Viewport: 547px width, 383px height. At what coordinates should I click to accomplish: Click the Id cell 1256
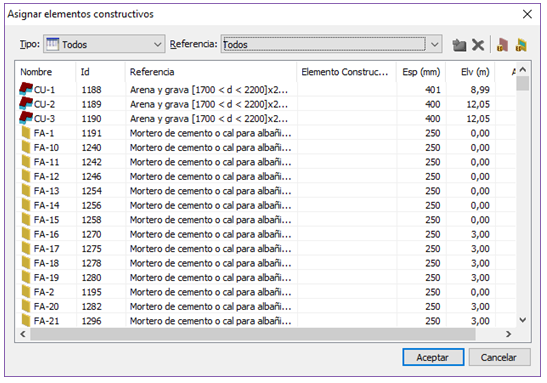coord(91,205)
